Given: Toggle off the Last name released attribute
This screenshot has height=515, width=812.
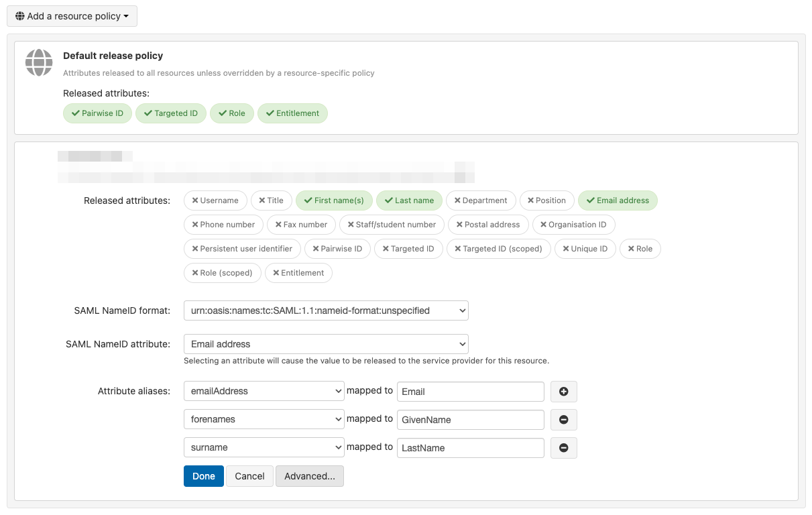Looking at the screenshot, I should [409, 200].
